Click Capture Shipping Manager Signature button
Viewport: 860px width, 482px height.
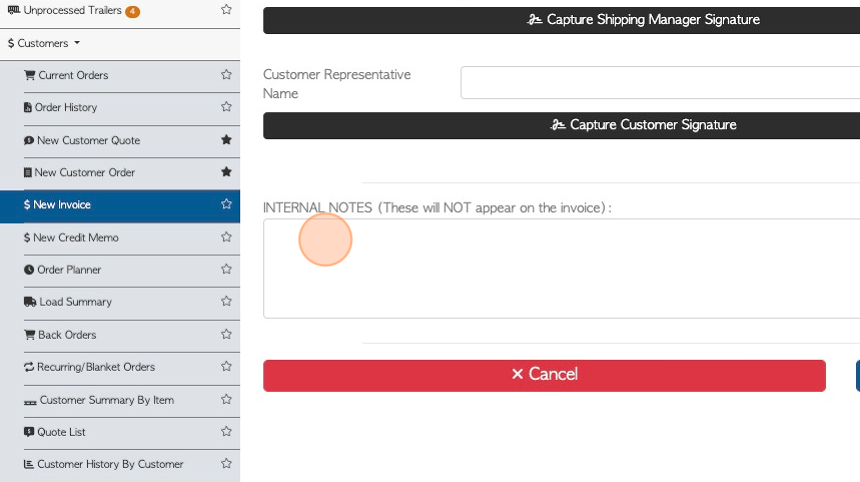point(562,20)
